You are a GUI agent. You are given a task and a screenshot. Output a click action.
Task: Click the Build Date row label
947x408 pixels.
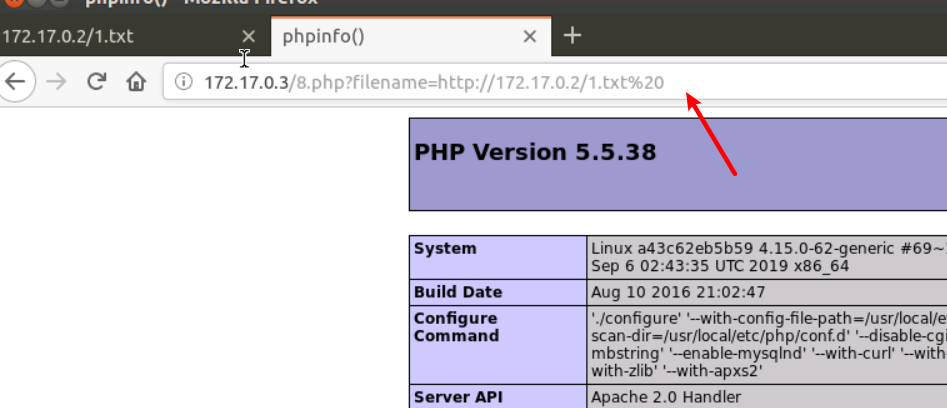(458, 292)
